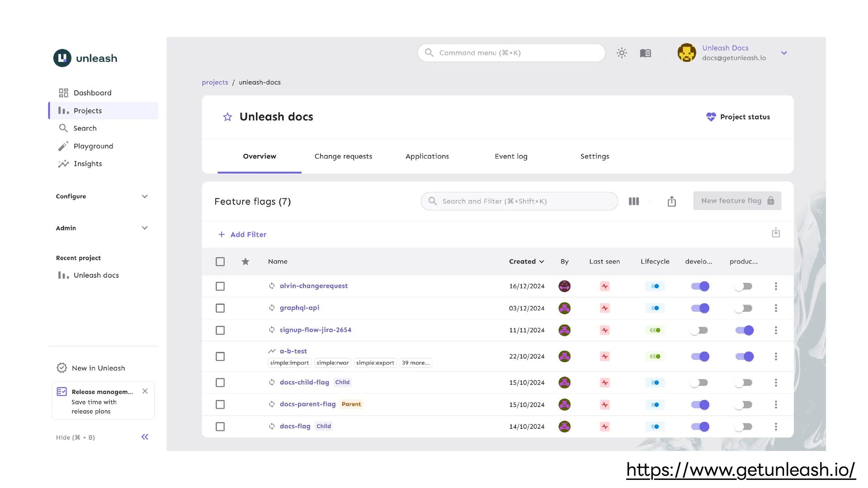Click creator avatar for alvin-changerequest

[x=565, y=286]
